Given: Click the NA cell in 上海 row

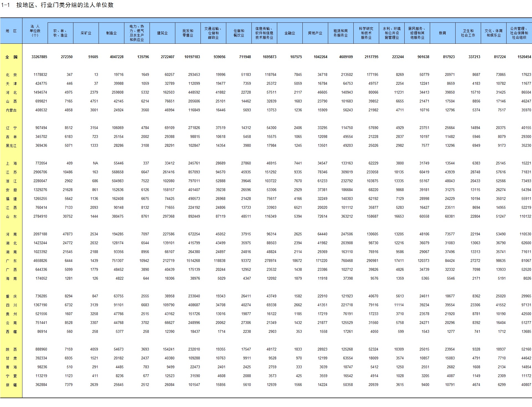Looking at the screenshot, I should click(x=95, y=163).
